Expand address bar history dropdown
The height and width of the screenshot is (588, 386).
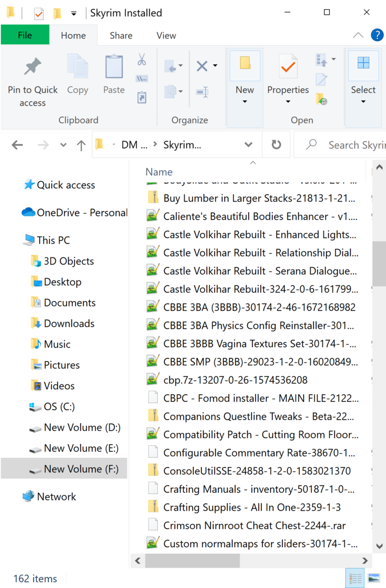click(x=248, y=145)
